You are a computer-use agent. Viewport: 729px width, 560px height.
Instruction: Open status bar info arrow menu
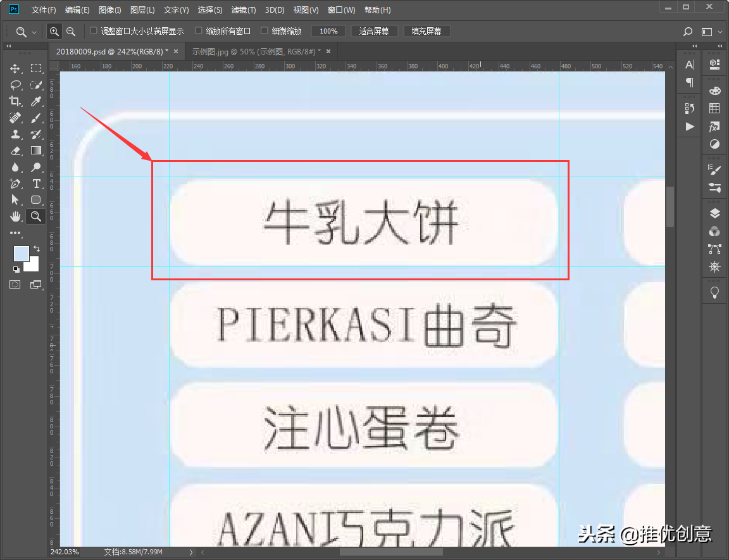pos(190,552)
